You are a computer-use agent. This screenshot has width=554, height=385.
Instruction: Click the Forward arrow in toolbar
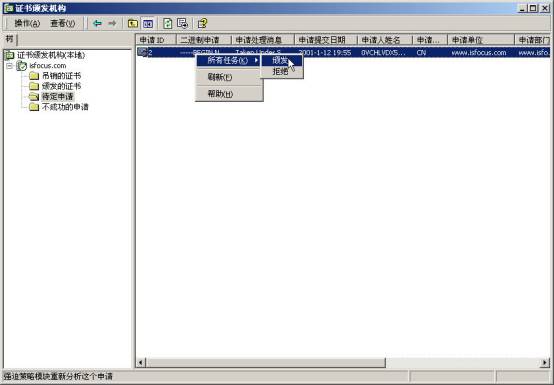tap(112, 24)
